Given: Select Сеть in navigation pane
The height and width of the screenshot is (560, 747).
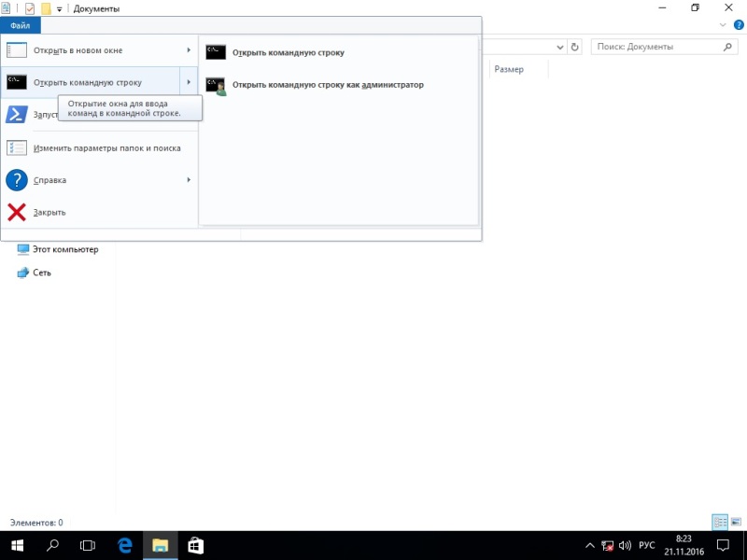Looking at the screenshot, I should (x=35, y=273).
